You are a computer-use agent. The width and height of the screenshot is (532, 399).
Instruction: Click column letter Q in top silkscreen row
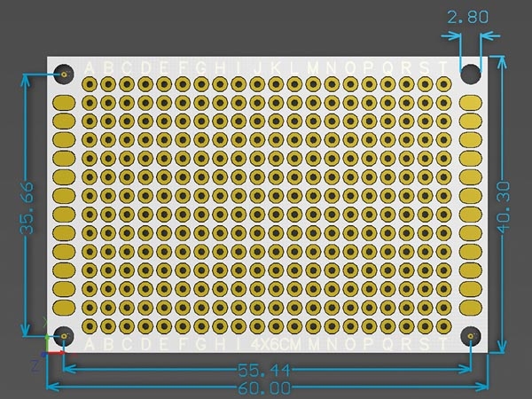(387, 68)
